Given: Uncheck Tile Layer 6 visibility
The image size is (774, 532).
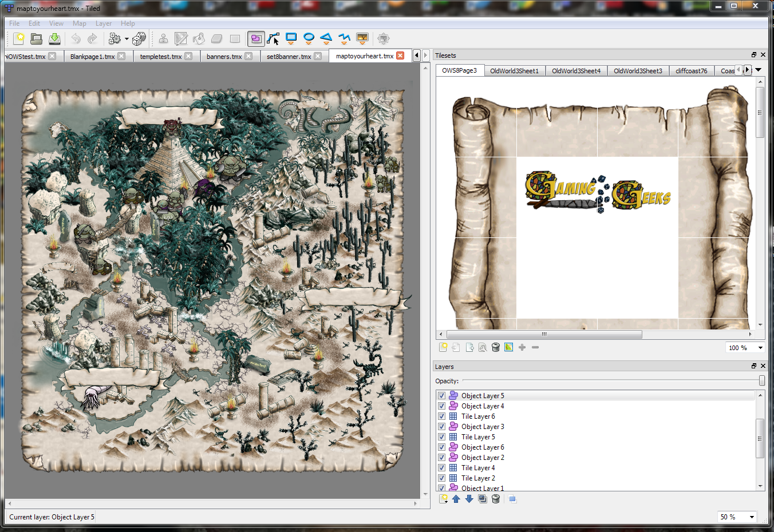Looking at the screenshot, I should tap(441, 416).
